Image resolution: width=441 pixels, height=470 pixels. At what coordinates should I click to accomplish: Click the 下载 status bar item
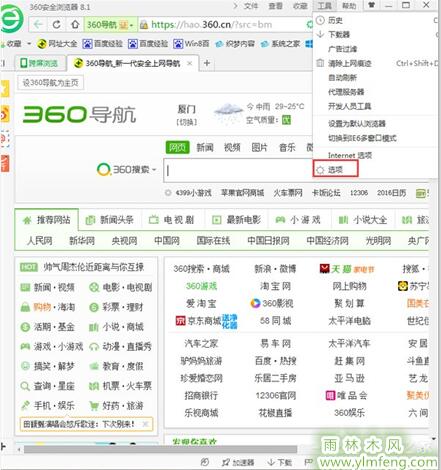coord(280,462)
